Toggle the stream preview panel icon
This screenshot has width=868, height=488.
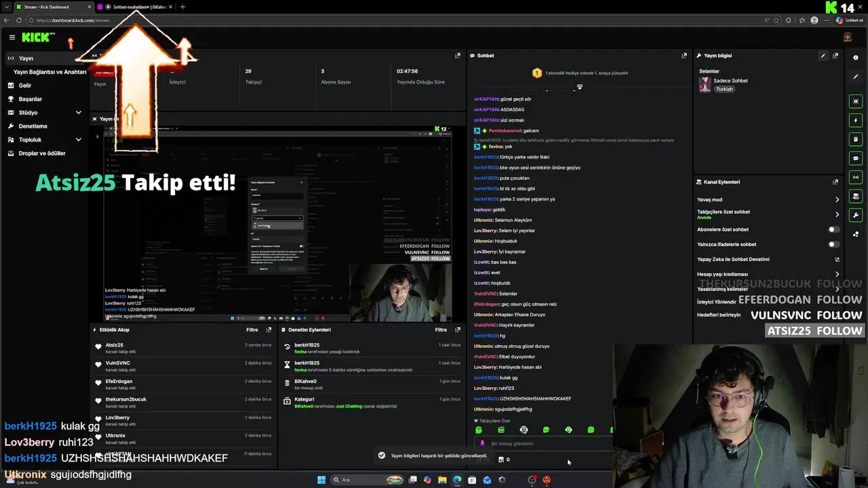point(856,101)
